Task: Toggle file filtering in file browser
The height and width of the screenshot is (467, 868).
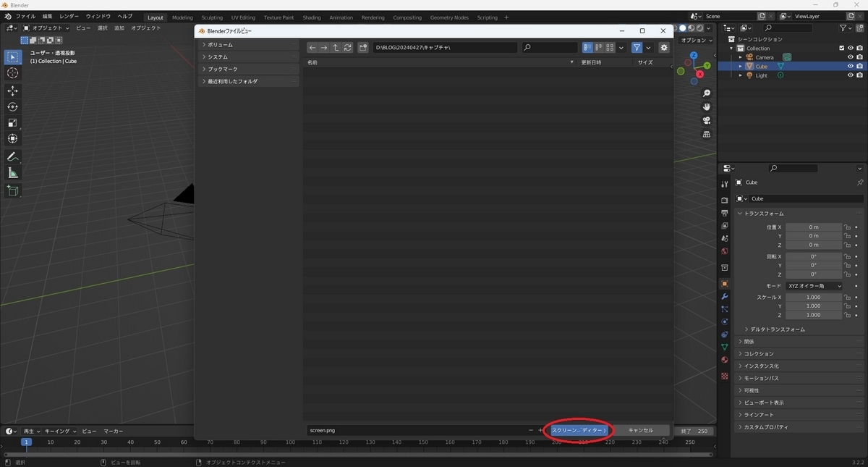Action: (x=637, y=48)
